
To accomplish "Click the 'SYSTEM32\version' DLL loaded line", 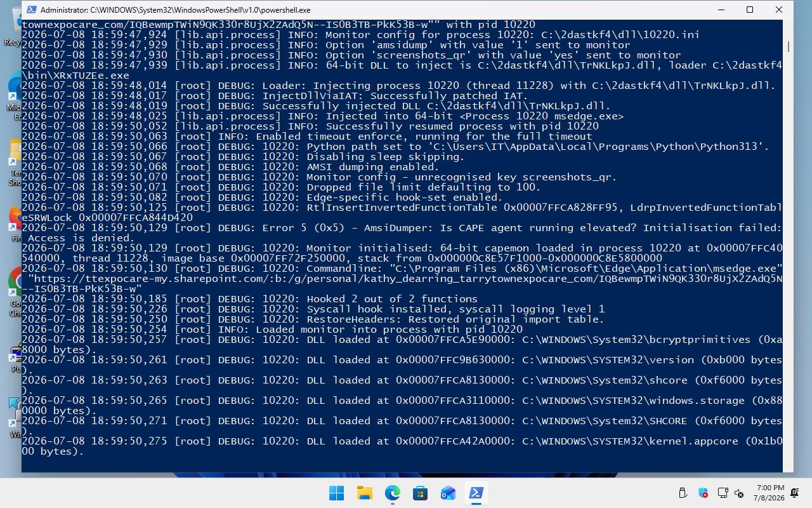I will (402, 360).
